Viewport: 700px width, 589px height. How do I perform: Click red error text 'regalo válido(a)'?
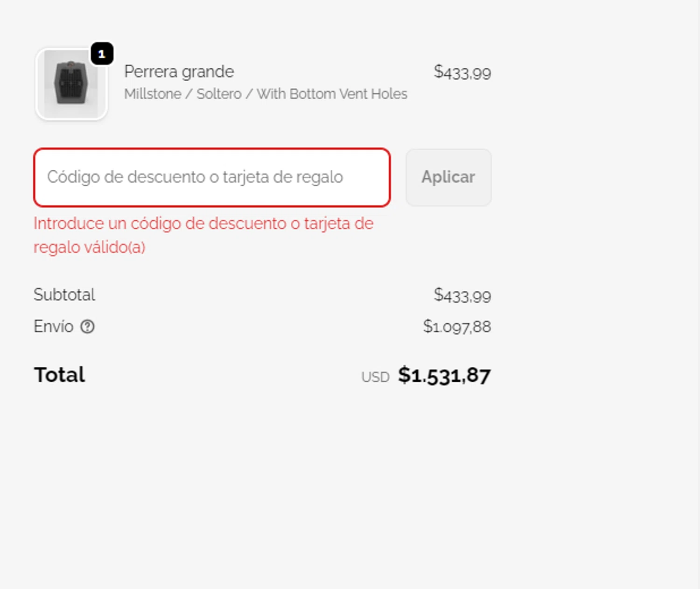click(89, 247)
